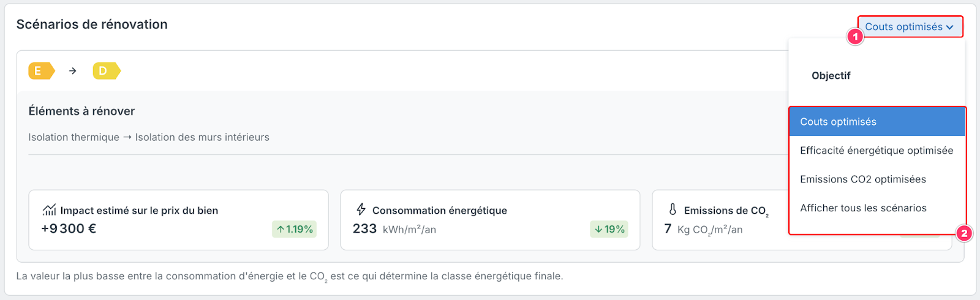Viewport: 980px width, 300px height.
Task: Pick Afficher tous les scénarios
Action: 877,208
